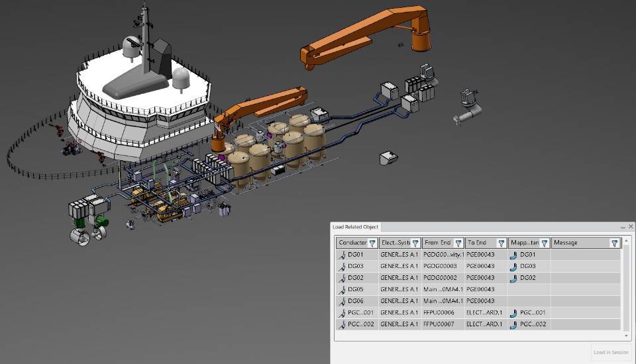Select From End cell FFPU00007
Viewport: 636px width, 364px height.
coord(439,324)
